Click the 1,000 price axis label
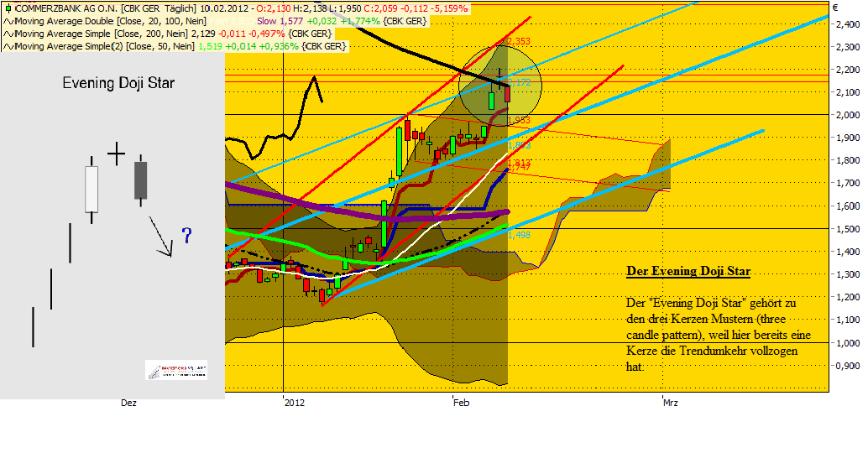The height and width of the screenshot is (453, 868). click(849, 343)
